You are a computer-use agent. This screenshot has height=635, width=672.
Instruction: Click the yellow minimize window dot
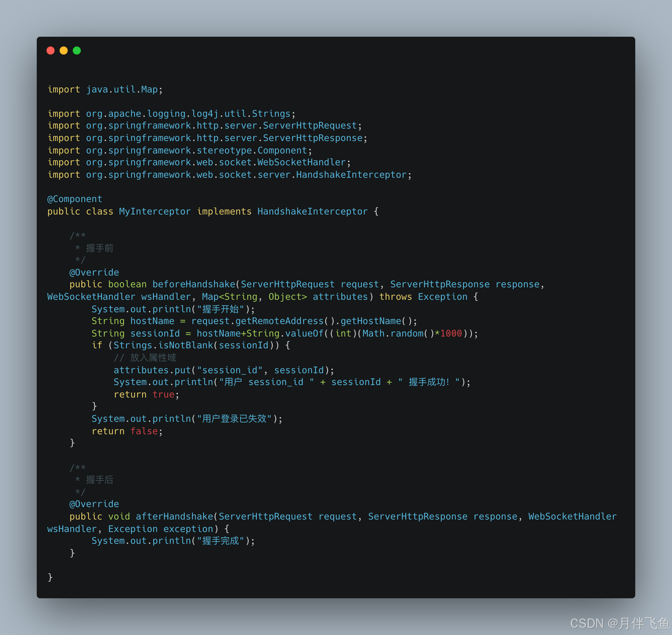pos(64,51)
